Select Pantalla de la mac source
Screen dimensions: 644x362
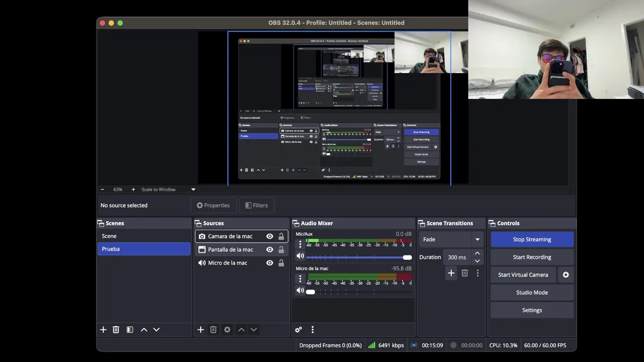[x=242, y=249]
